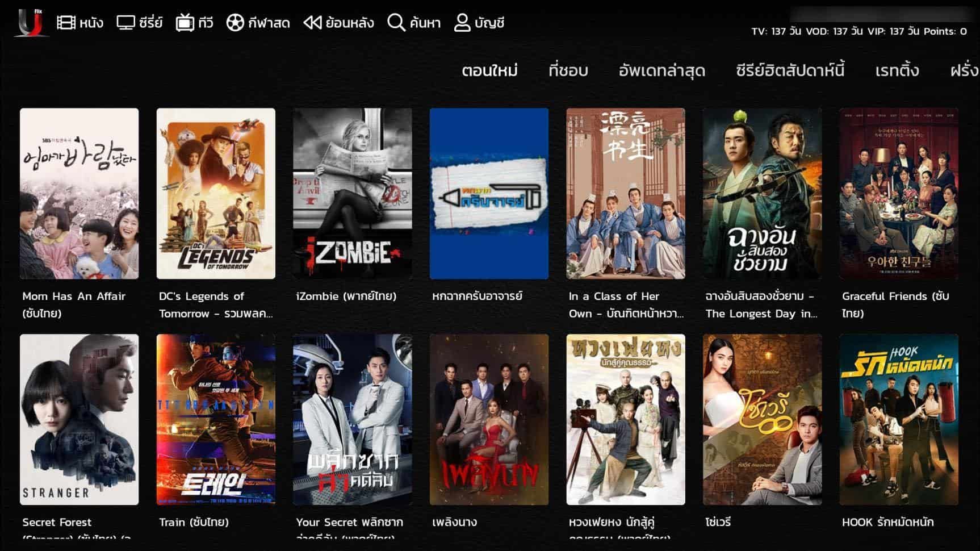Select the series monitor icon
Screen dimensions: 980x551
[125, 23]
